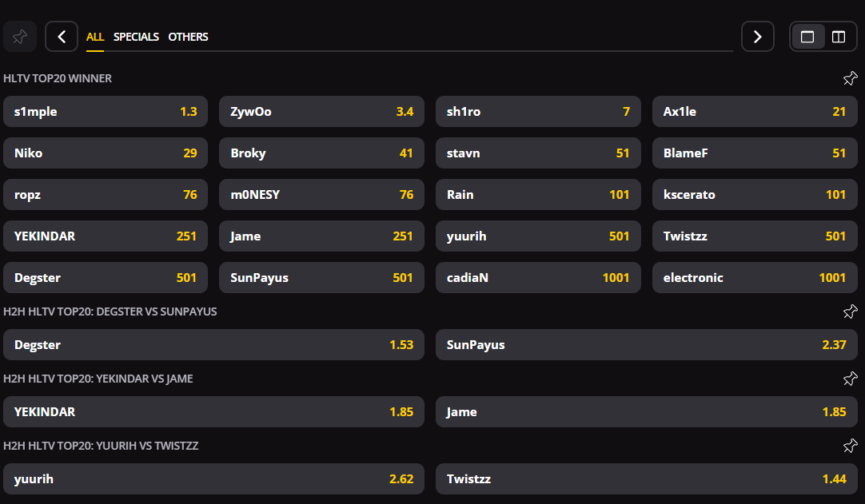865x504 pixels.
Task: Pin the YEKINDAR vs Jame H2H market
Action: point(850,379)
